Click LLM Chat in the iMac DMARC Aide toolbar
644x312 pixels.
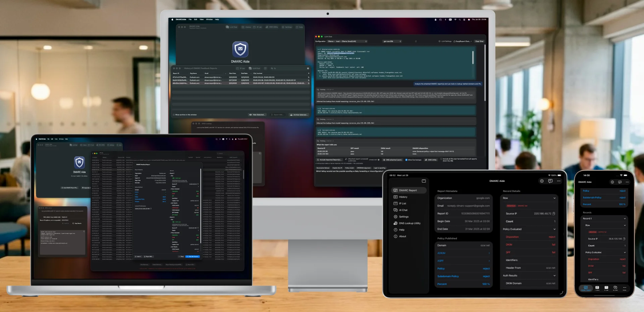[x=232, y=27]
